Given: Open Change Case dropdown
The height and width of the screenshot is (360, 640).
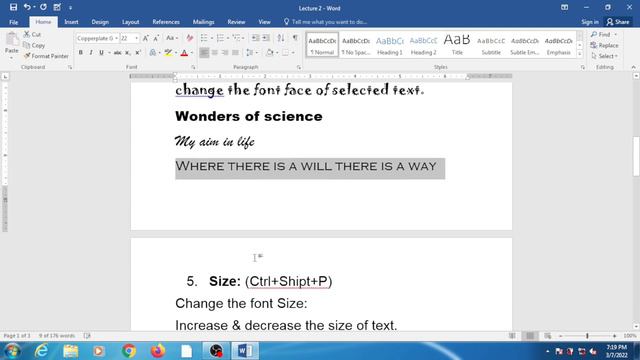Looking at the screenshot, I should point(171,38).
